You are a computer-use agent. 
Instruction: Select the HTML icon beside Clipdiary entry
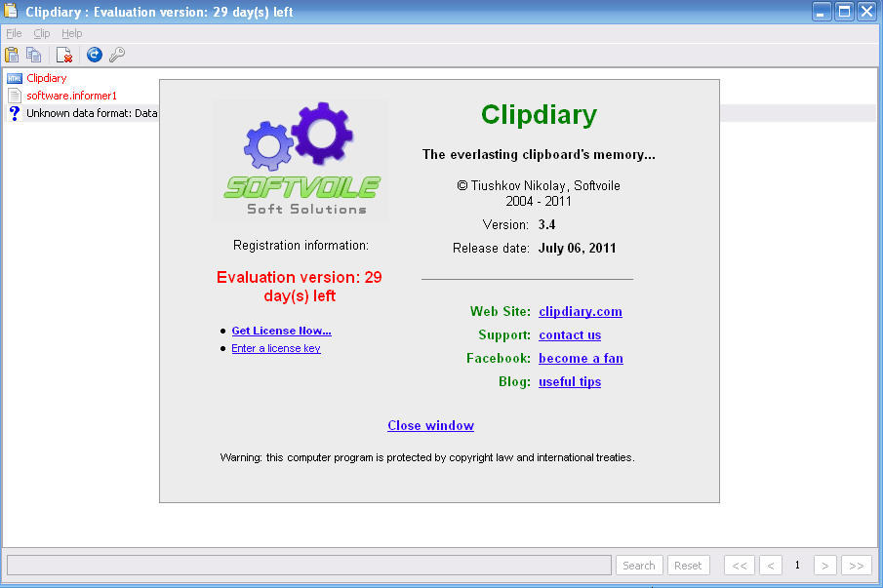pyautogui.click(x=14, y=78)
